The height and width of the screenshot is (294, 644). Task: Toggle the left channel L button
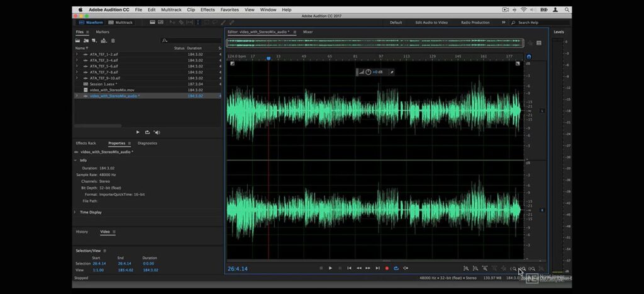click(x=541, y=111)
